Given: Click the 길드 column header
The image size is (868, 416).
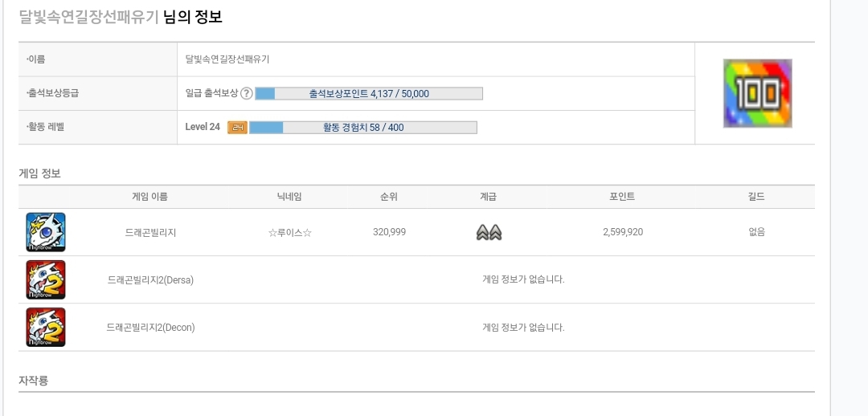Looking at the screenshot, I should tap(756, 197).
